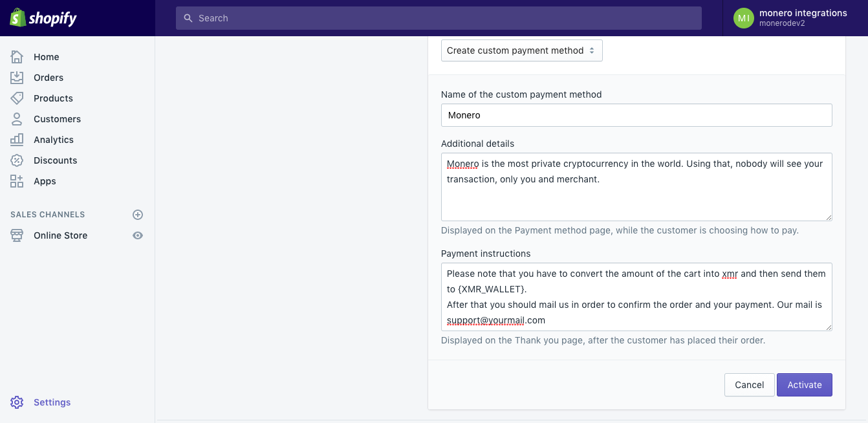Click the search magnifier icon
This screenshot has height=423, width=868.
pos(188,18)
